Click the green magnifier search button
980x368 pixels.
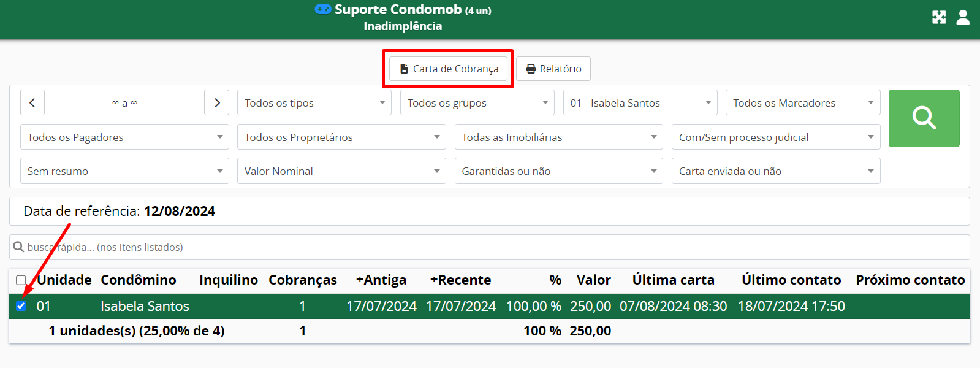[924, 118]
